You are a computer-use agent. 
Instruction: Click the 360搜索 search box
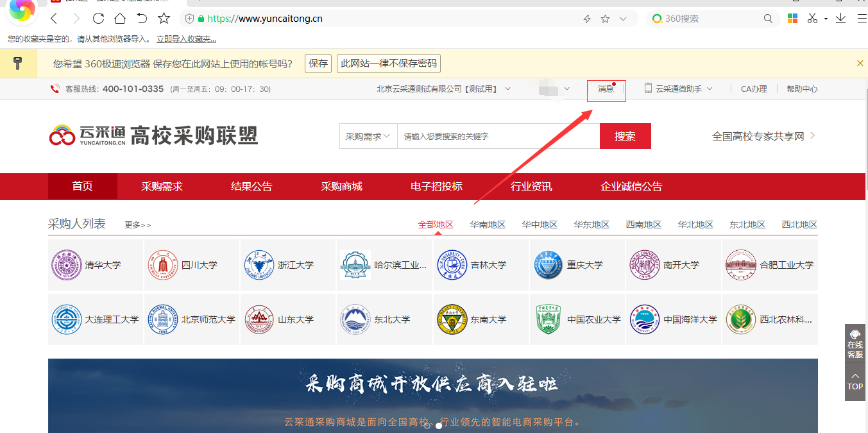pyautogui.click(x=712, y=19)
